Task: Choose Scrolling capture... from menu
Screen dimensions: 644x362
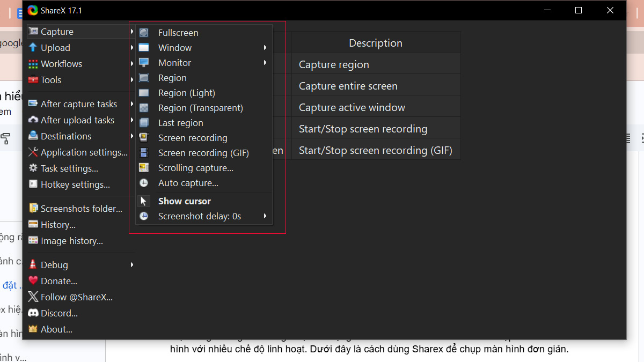Action: pyautogui.click(x=204, y=168)
